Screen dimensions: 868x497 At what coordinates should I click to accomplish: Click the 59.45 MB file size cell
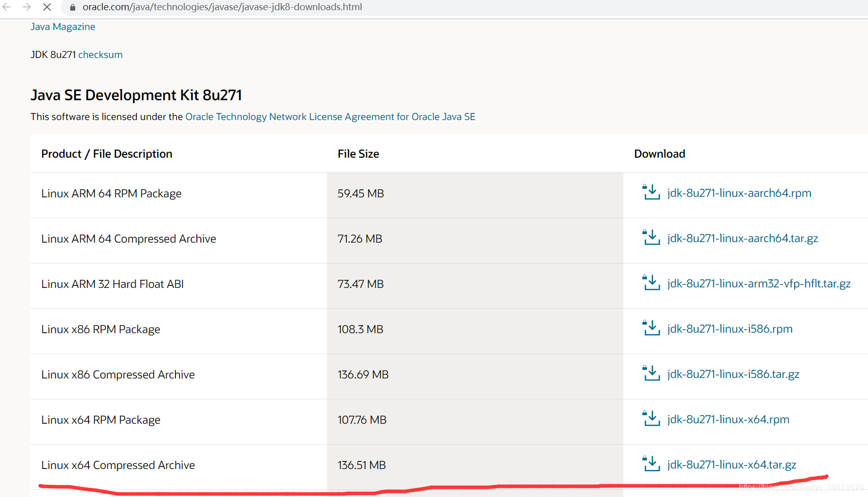click(475, 195)
